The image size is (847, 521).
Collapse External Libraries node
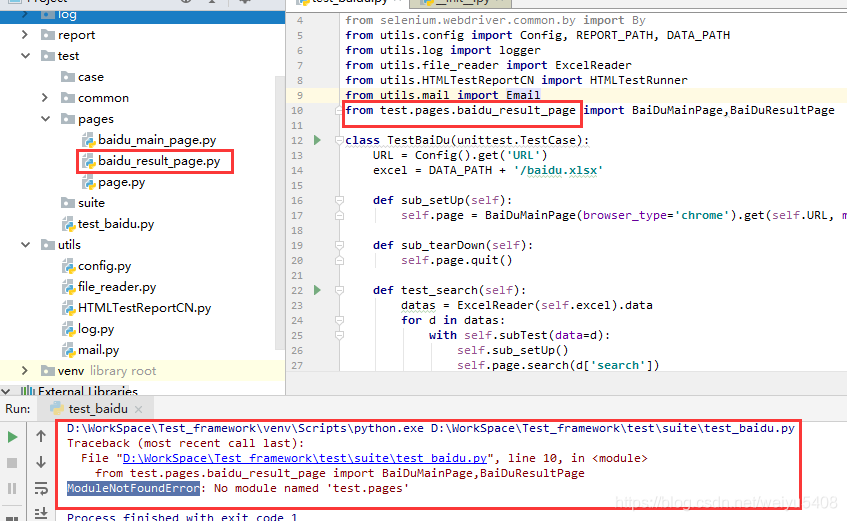tap(5, 391)
